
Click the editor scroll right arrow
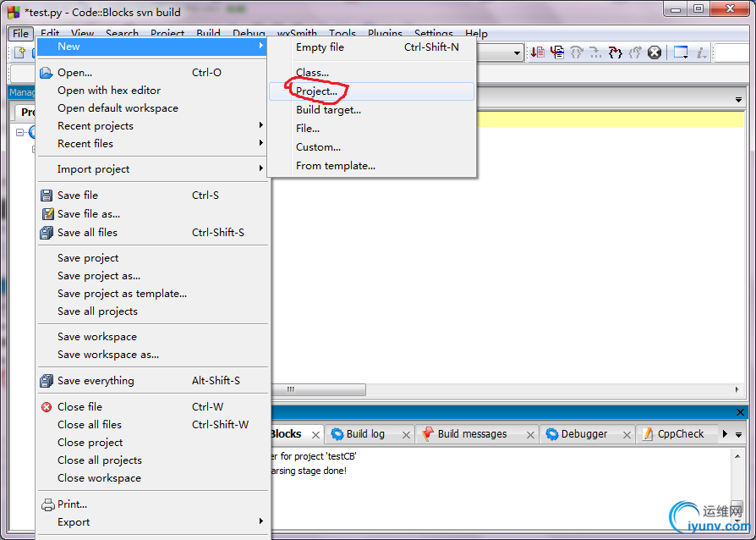point(737,389)
